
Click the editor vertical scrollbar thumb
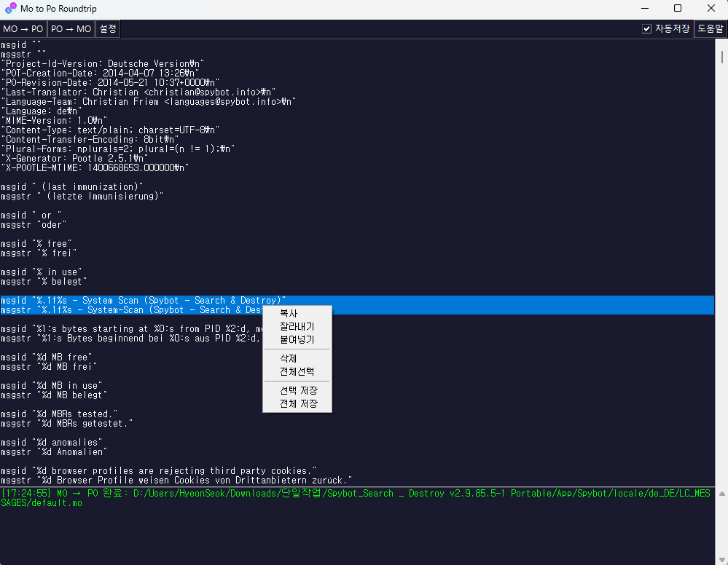click(721, 57)
